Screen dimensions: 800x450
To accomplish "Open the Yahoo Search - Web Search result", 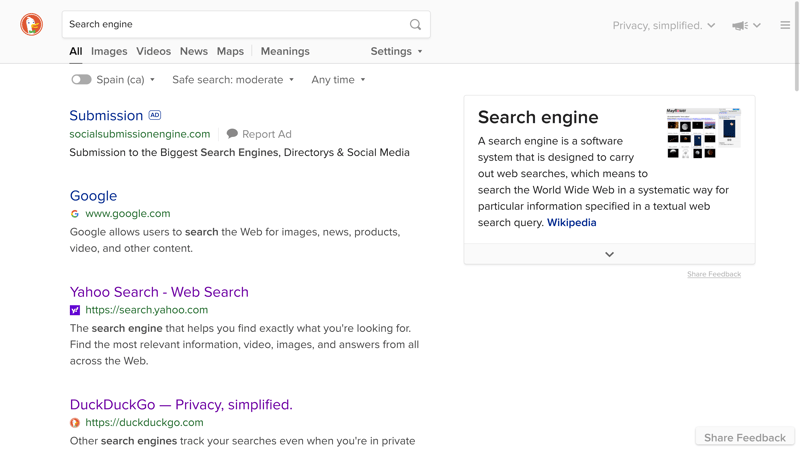I will click(159, 292).
